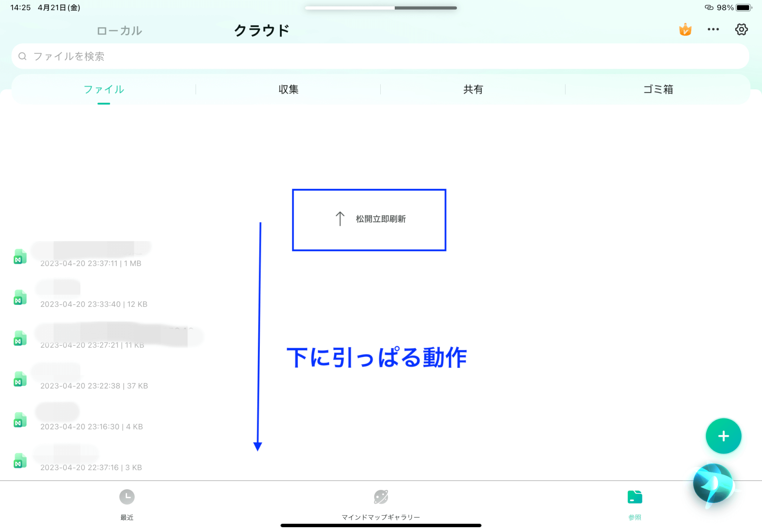The height and width of the screenshot is (532, 762).
Task: Switch to the ローカル tab
Action: tap(119, 31)
